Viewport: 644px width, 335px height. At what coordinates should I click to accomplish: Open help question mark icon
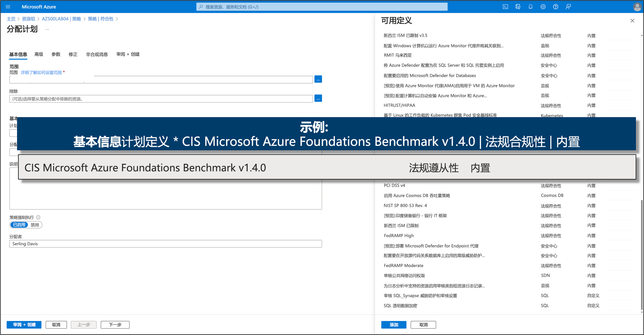click(555, 7)
